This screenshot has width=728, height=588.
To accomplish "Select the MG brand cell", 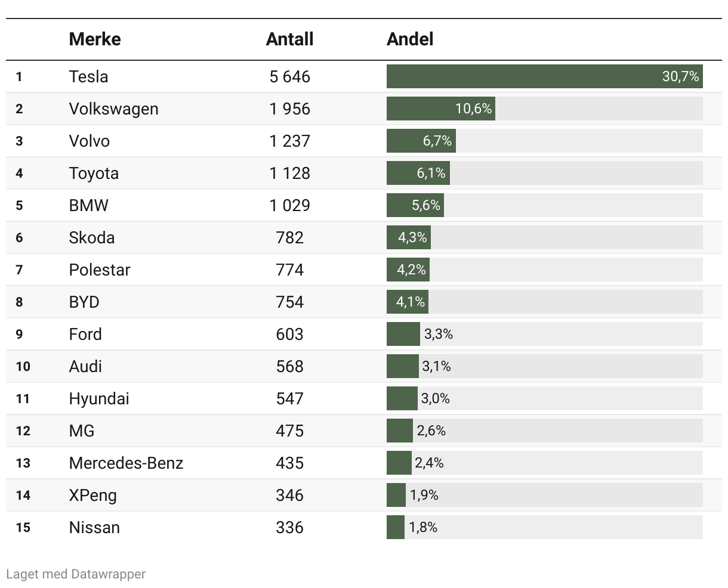I will (82, 431).
